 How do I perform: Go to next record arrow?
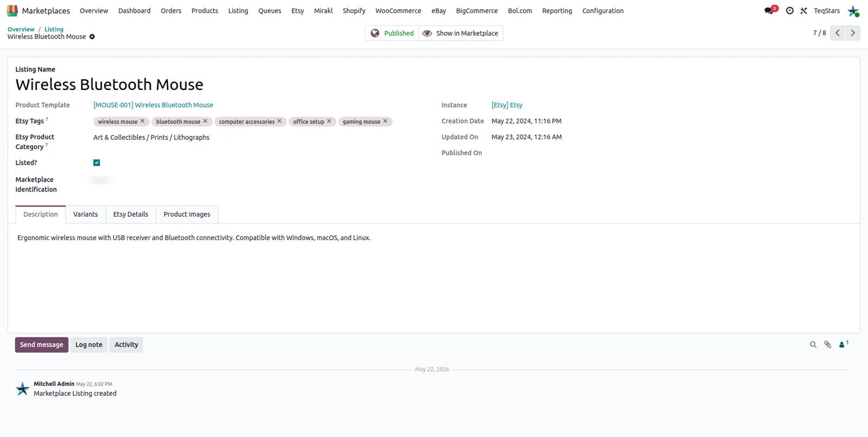pyautogui.click(x=853, y=33)
